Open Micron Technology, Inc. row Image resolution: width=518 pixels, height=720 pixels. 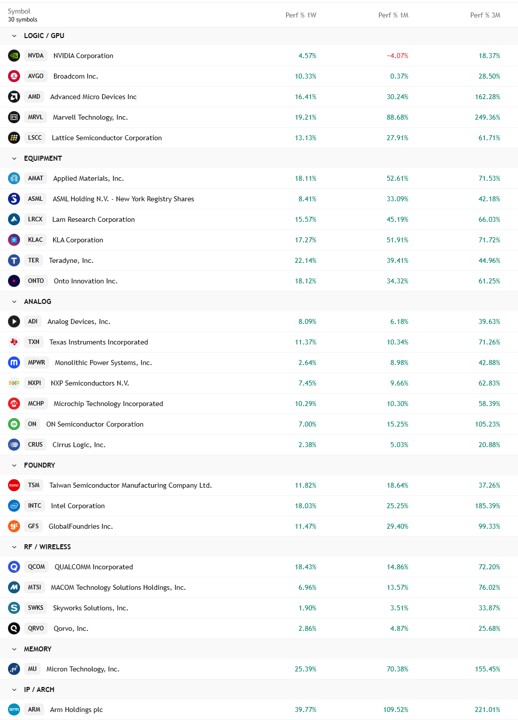pyautogui.click(x=259, y=669)
